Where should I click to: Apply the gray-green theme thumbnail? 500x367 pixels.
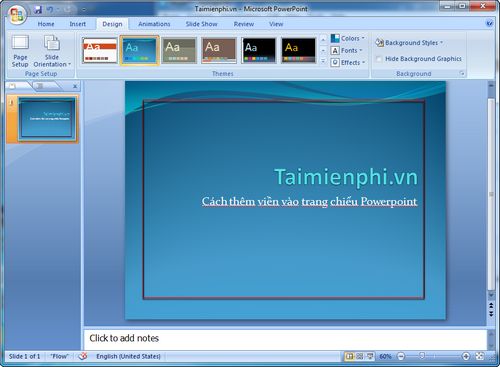pyautogui.click(x=179, y=50)
